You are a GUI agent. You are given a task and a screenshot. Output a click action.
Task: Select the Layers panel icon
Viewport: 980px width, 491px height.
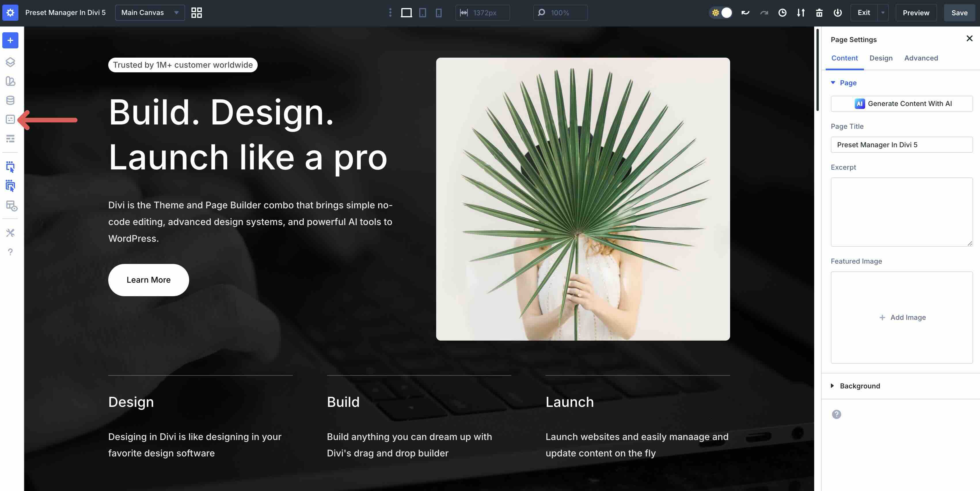coord(10,62)
